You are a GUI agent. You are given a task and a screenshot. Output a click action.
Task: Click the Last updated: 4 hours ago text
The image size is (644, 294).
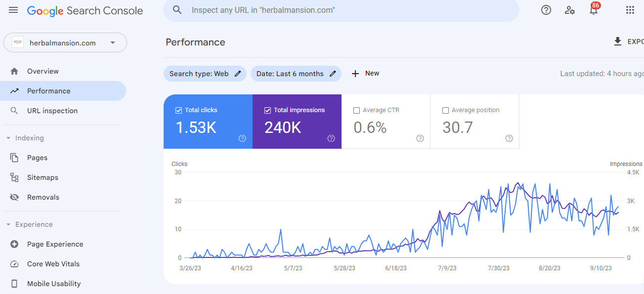pyautogui.click(x=602, y=74)
